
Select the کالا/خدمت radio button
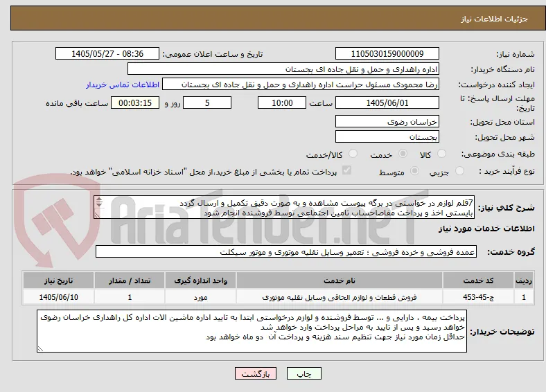coord(353,154)
